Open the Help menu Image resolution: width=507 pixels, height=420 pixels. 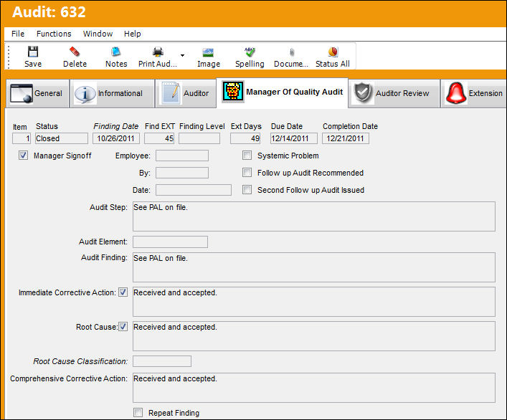(132, 34)
